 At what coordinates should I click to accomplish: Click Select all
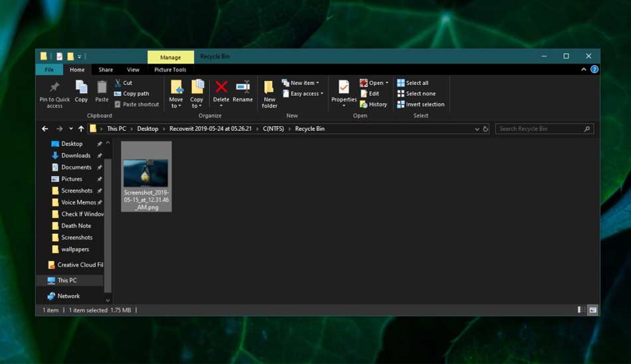point(412,82)
